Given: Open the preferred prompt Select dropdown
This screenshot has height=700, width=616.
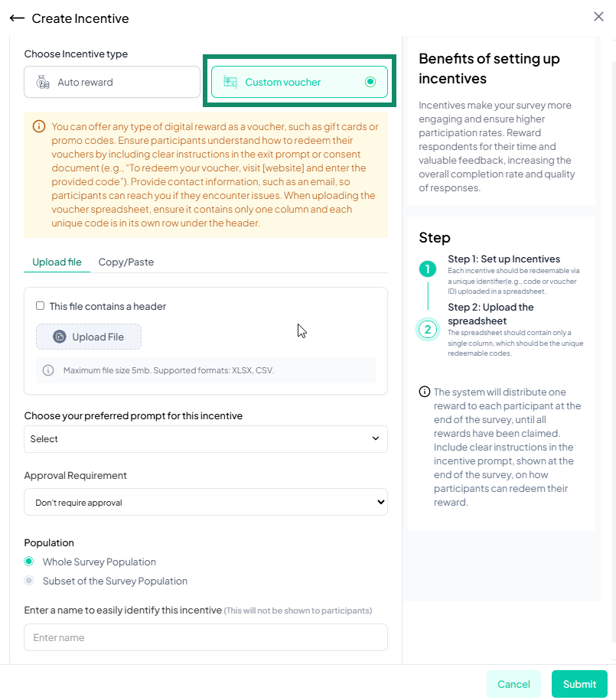Looking at the screenshot, I should click(205, 439).
